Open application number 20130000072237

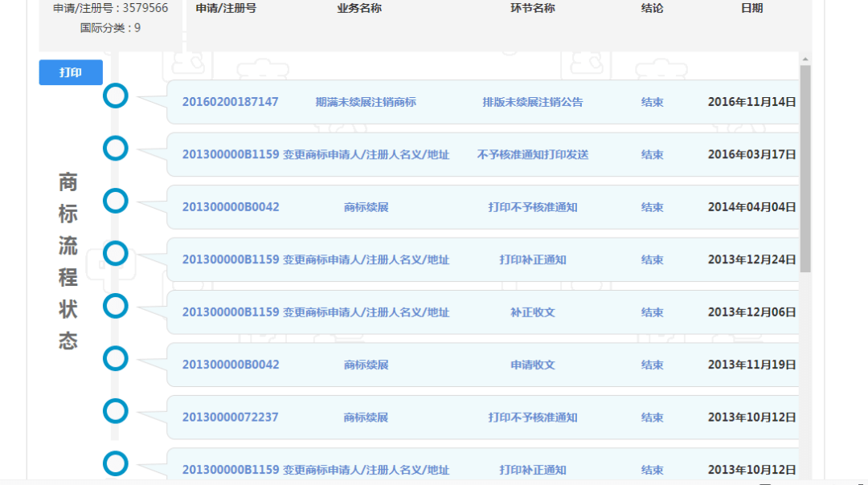coord(230,418)
